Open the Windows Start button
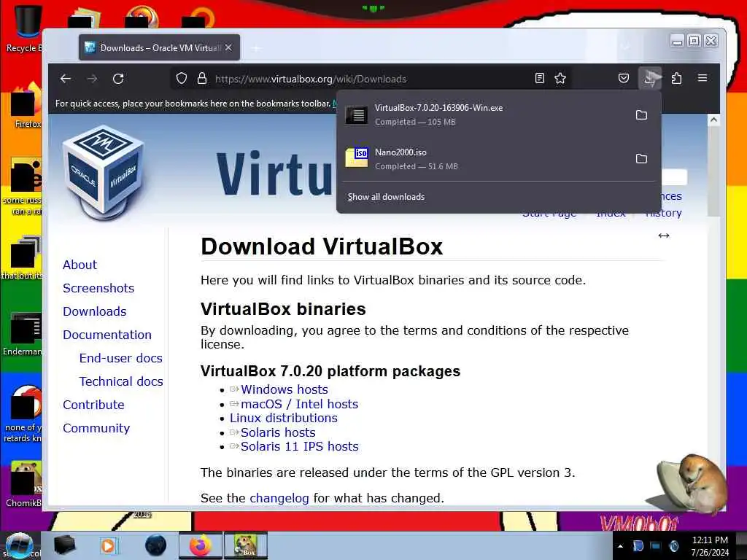This screenshot has width=747, height=560. tap(19, 545)
